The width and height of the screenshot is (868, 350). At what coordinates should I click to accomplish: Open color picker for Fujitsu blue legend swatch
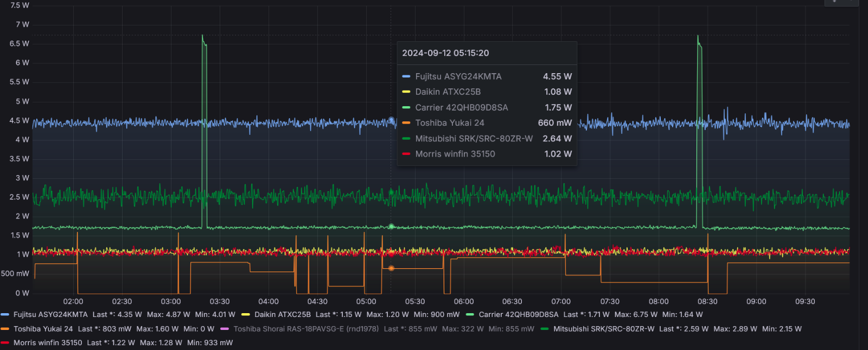coord(5,314)
